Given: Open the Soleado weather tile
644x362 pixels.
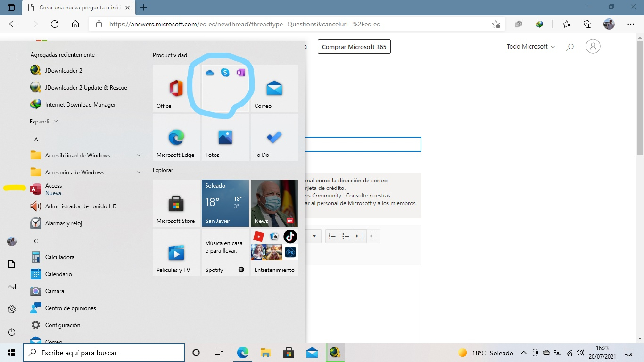Looking at the screenshot, I should click(x=225, y=203).
